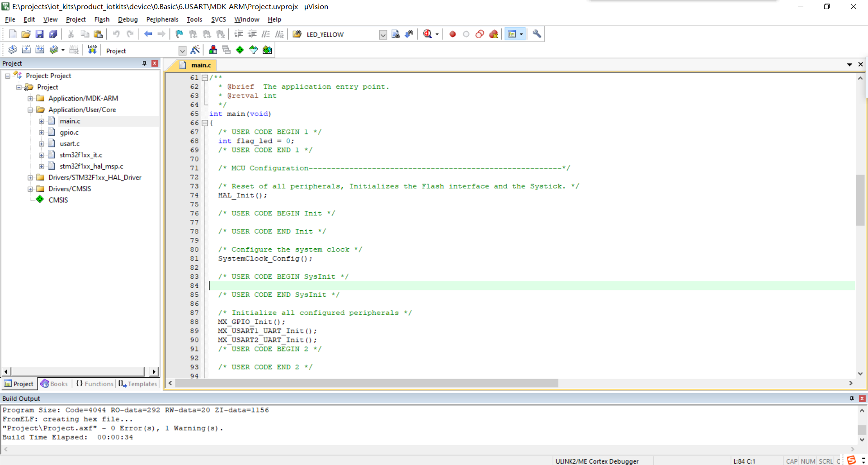This screenshot has height=465, width=868.
Task: Open Options for Target wand icon
Action: [x=195, y=50]
